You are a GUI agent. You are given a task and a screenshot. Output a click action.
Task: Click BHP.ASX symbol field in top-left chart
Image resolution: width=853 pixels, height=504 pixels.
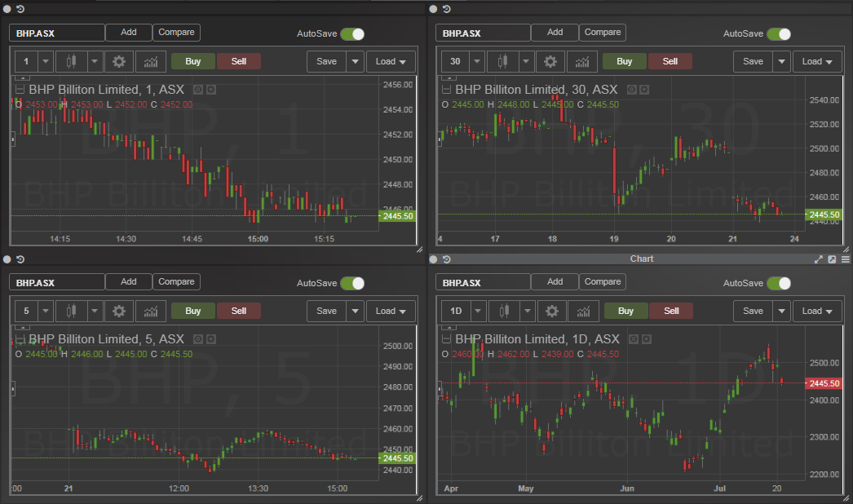click(x=56, y=33)
